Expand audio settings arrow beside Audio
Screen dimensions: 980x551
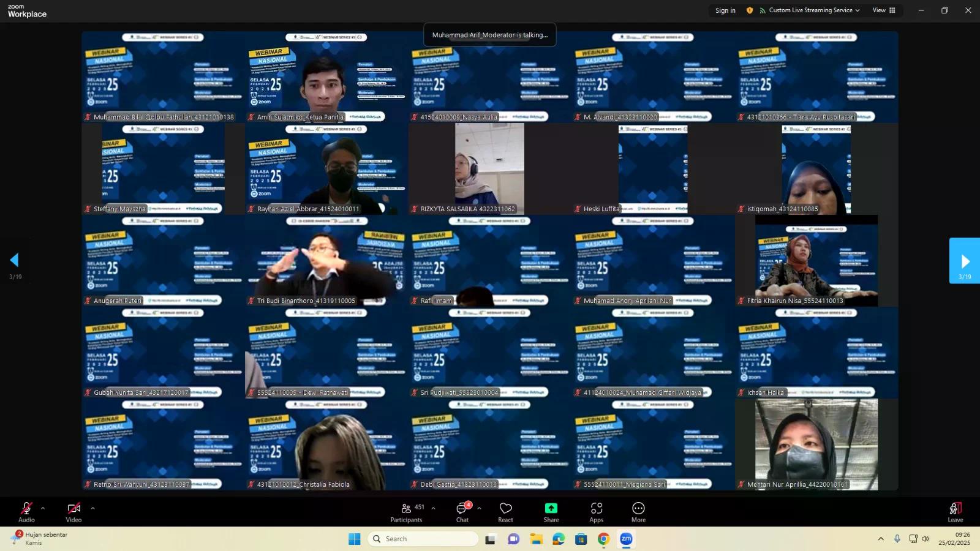tap(43, 508)
